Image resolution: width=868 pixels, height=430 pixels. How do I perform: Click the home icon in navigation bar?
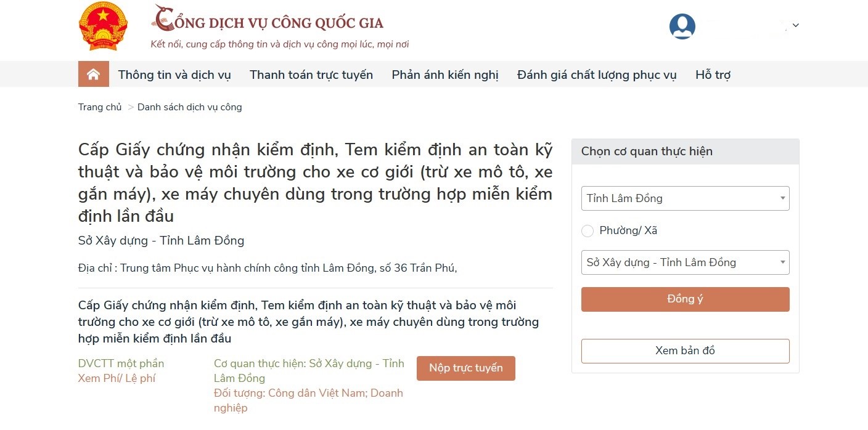[x=93, y=75]
